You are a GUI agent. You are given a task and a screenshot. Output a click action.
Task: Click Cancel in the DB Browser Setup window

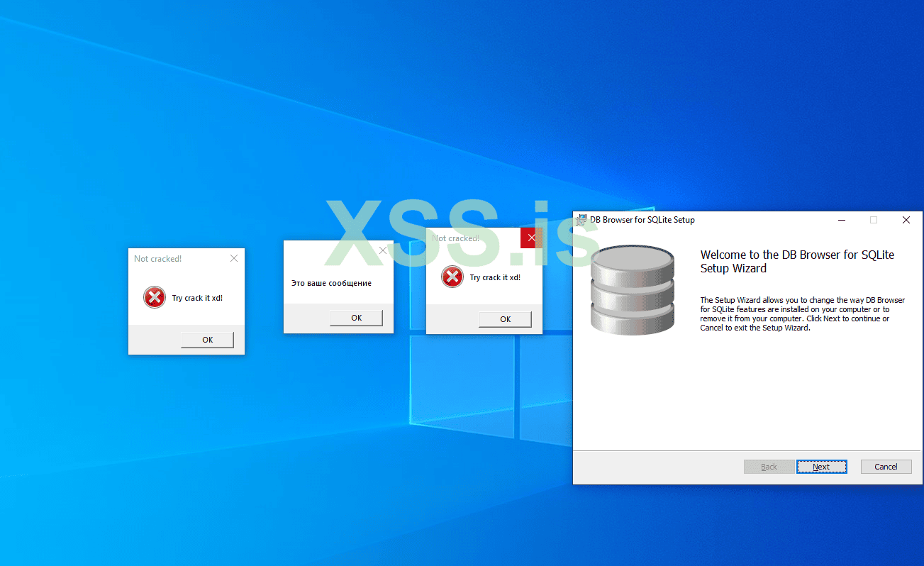886,467
